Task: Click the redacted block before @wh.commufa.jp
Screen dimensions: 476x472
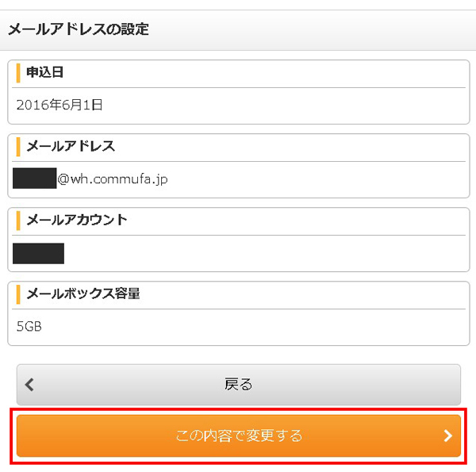Action: pos(35,178)
